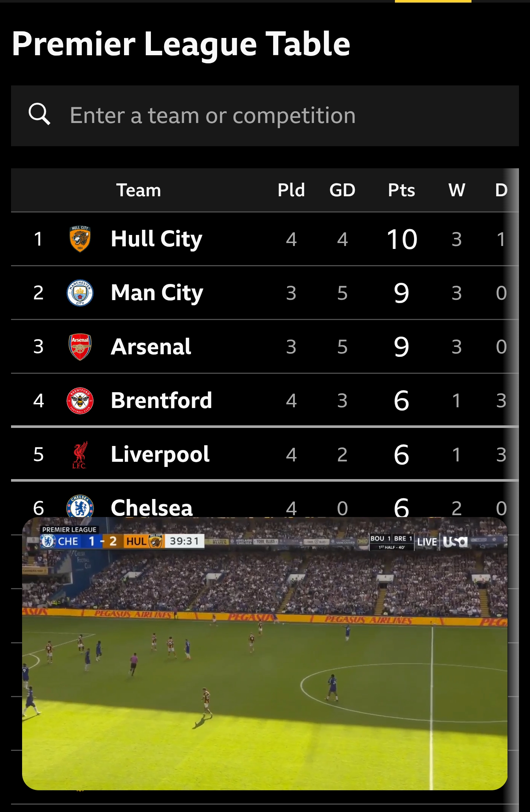Open the Brentford team page
The width and height of the screenshot is (530, 812).
(x=162, y=401)
